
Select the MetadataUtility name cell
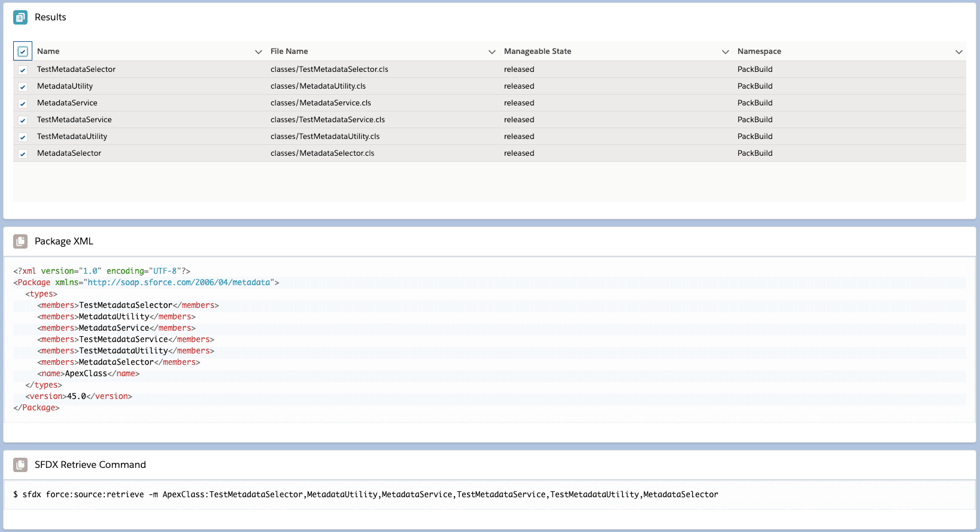65,86
